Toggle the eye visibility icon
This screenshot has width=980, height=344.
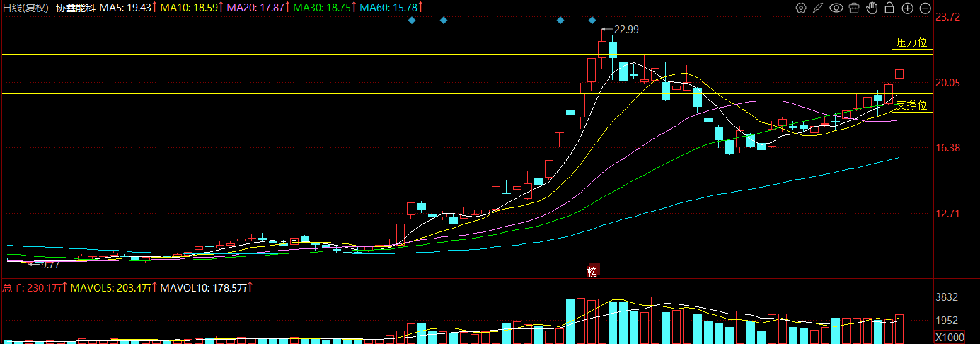[836, 8]
